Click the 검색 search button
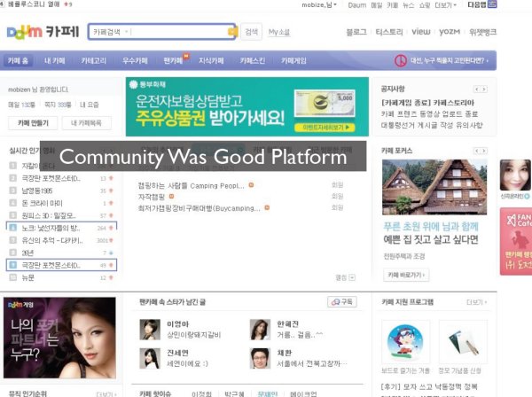Screen dimensions: 532x397 click(252, 32)
